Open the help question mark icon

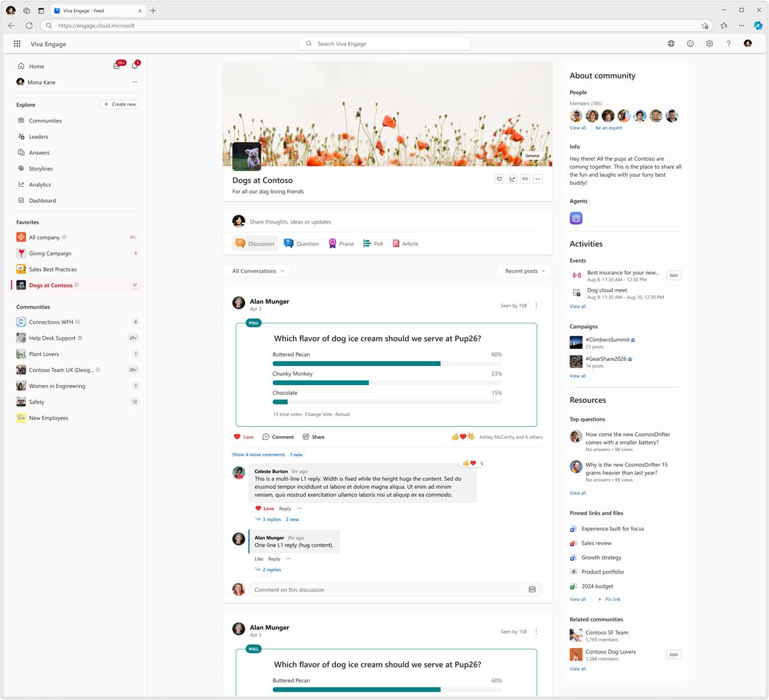[728, 43]
